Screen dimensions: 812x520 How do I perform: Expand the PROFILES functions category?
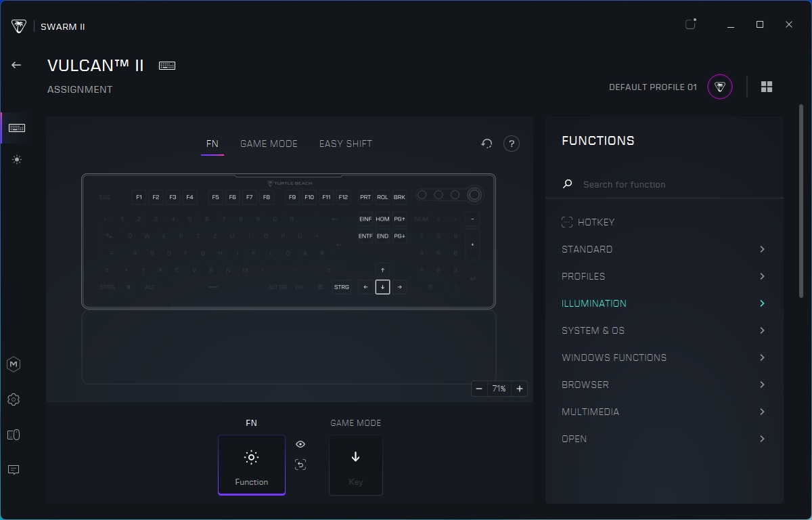tap(664, 276)
